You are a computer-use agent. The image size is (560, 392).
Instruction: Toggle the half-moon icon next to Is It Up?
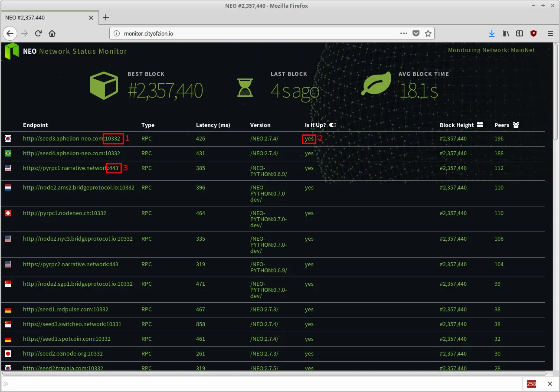pos(332,124)
